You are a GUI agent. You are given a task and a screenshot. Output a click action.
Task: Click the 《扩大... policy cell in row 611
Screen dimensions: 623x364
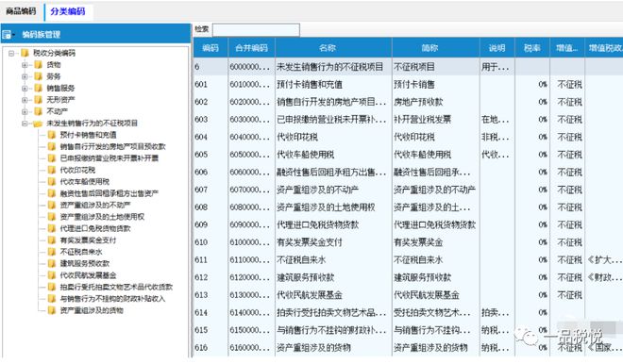click(604, 260)
